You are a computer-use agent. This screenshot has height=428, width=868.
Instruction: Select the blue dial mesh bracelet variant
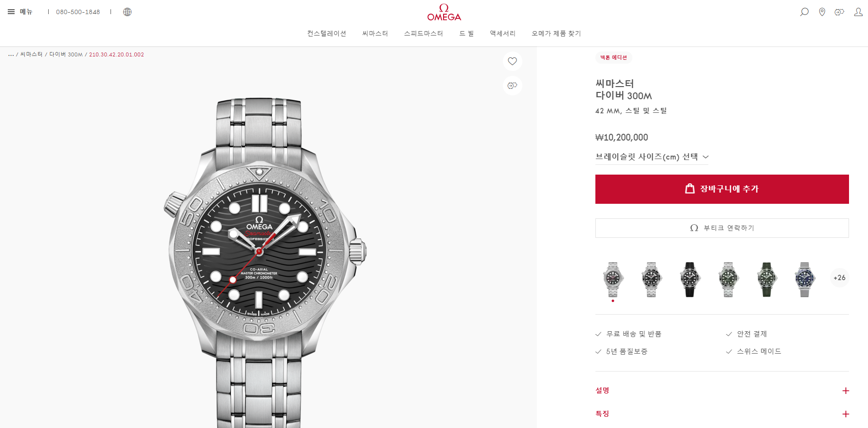(805, 279)
